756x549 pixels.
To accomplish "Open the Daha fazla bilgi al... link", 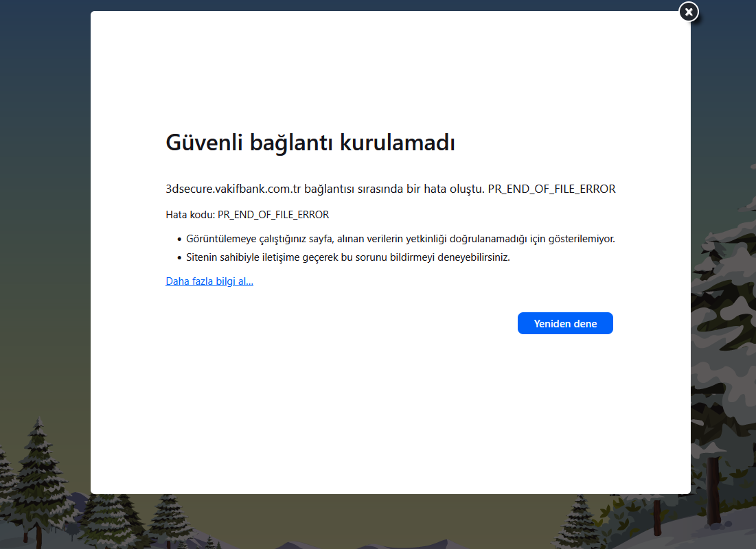I will (x=209, y=281).
